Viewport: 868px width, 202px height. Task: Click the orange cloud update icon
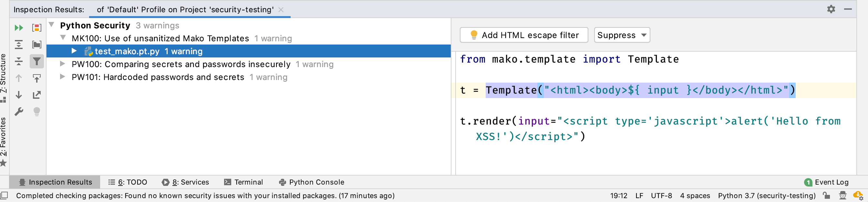(x=858, y=195)
